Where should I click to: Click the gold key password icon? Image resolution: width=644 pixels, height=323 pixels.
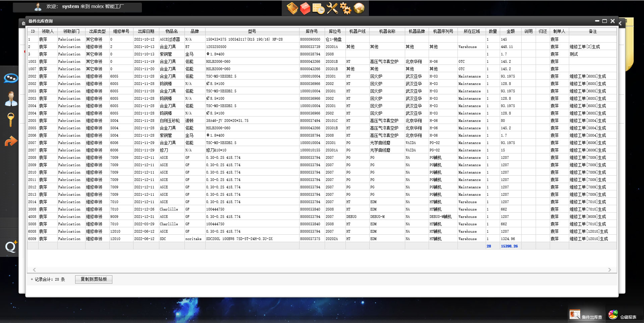point(11,120)
